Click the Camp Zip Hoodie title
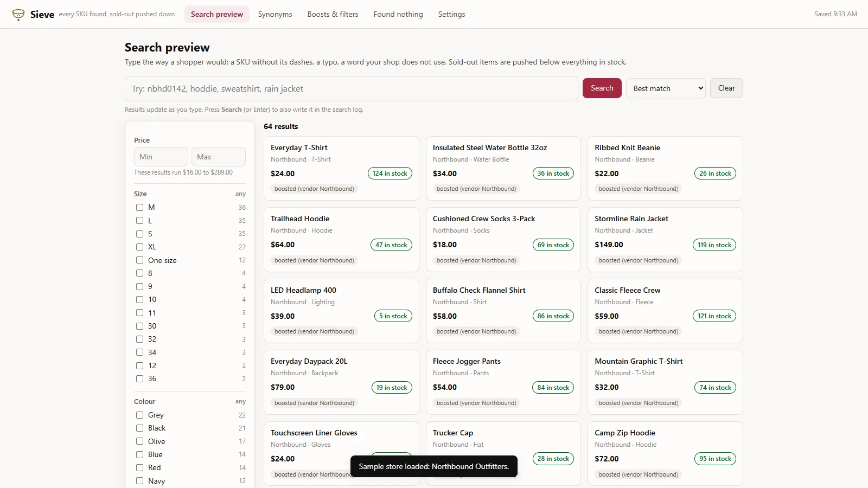The image size is (868, 488). tap(625, 433)
